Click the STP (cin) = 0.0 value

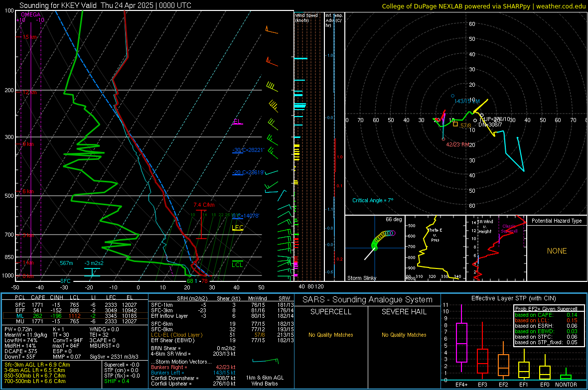pos(122,370)
